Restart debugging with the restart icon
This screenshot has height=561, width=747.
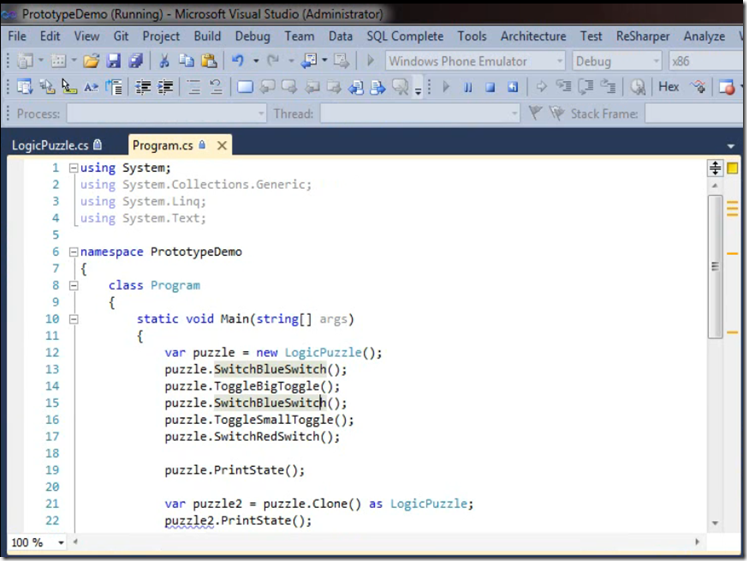click(x=513, y=87)
